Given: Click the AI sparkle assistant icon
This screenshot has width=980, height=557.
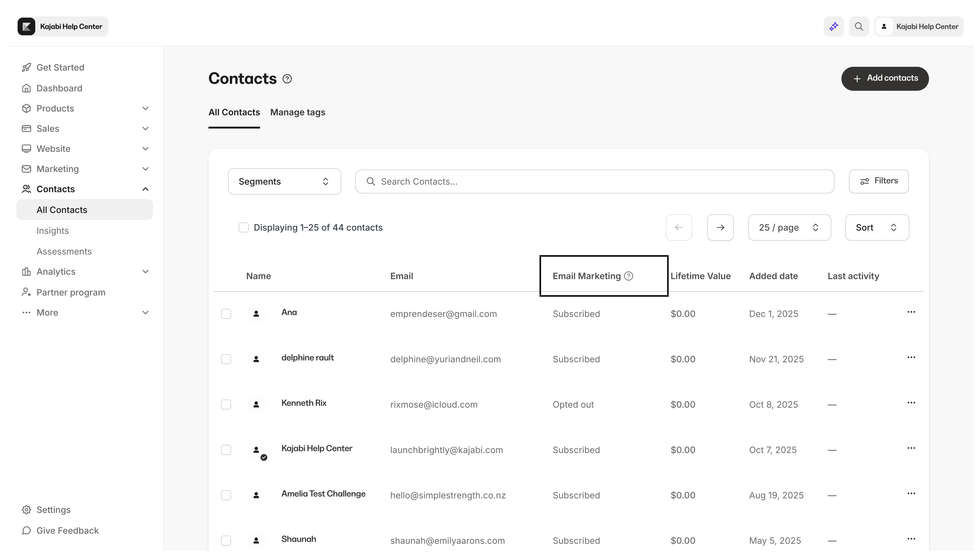Looking at the screenshot, I should [834, 26].
